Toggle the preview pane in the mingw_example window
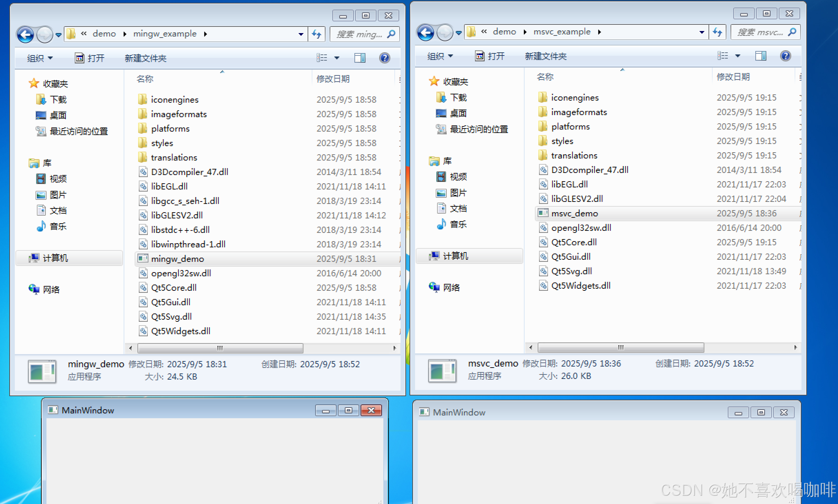The width and height of the screenshot is (838, 504). pos(360,58)
